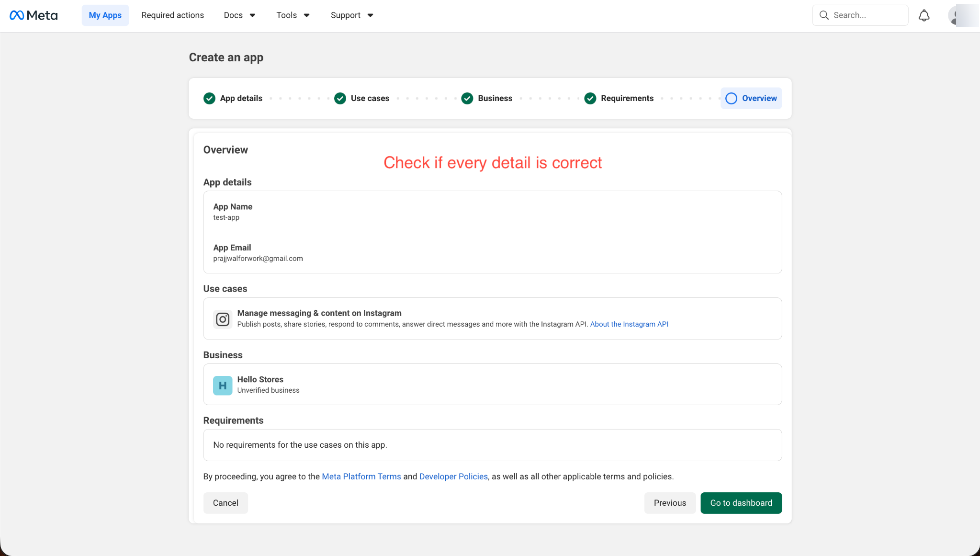Click the App details green checkmark
The height and width of the screenshot is (556, 980).
coord(209,98)
